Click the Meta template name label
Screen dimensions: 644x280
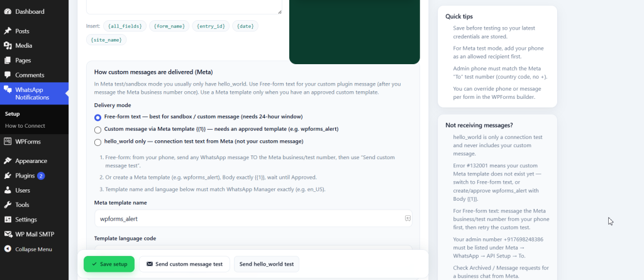(x=120, y=203)
